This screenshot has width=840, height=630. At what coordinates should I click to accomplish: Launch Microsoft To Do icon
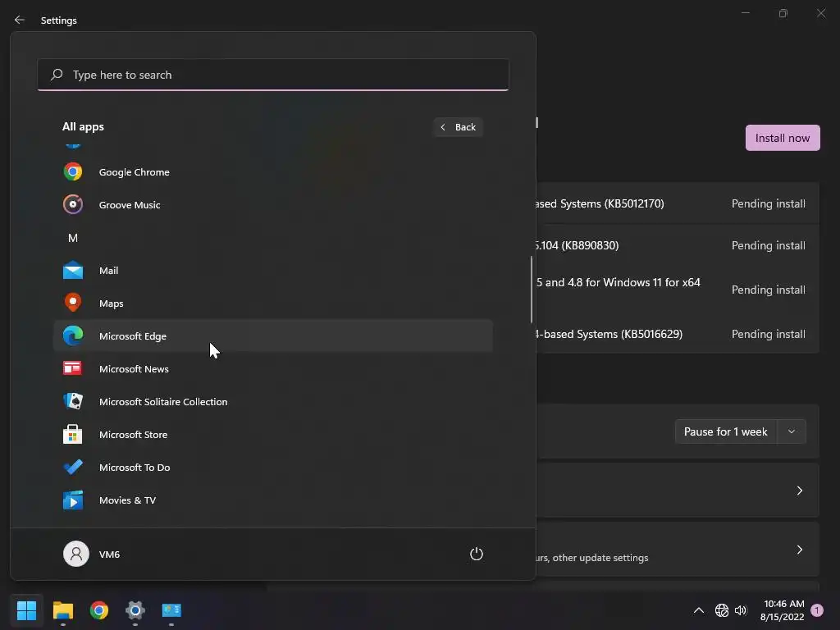click(73, 467)
